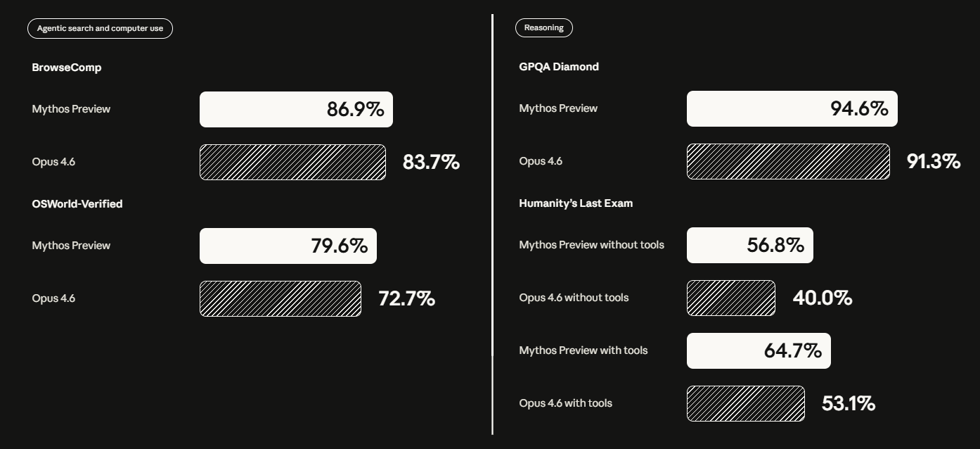Click the 'Agentic search and computer use' pill
Image resolution: width=980 pixels, height=449 pixels.
pyautogui.click(x=100, y=28)
